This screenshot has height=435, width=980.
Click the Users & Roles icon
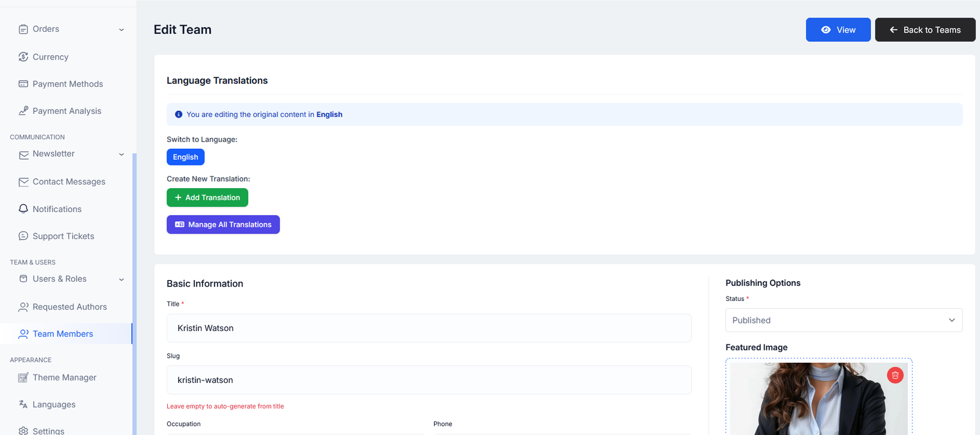click(x=23, y=279)
